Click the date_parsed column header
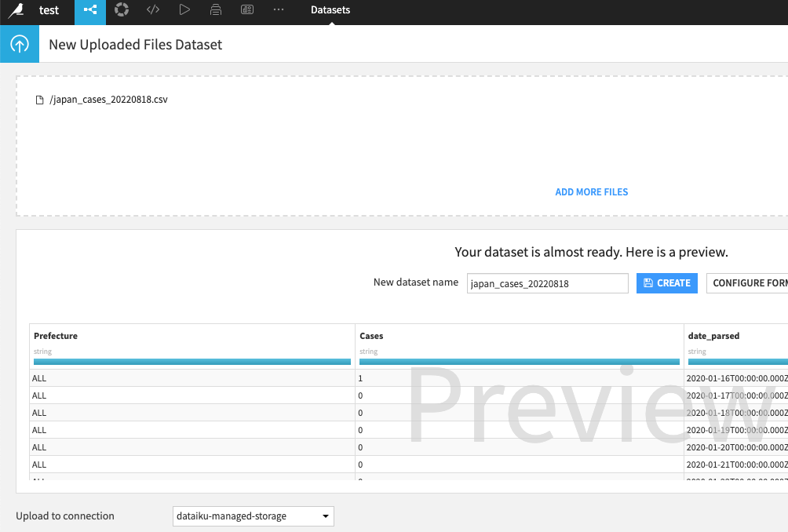 [713, 336]
